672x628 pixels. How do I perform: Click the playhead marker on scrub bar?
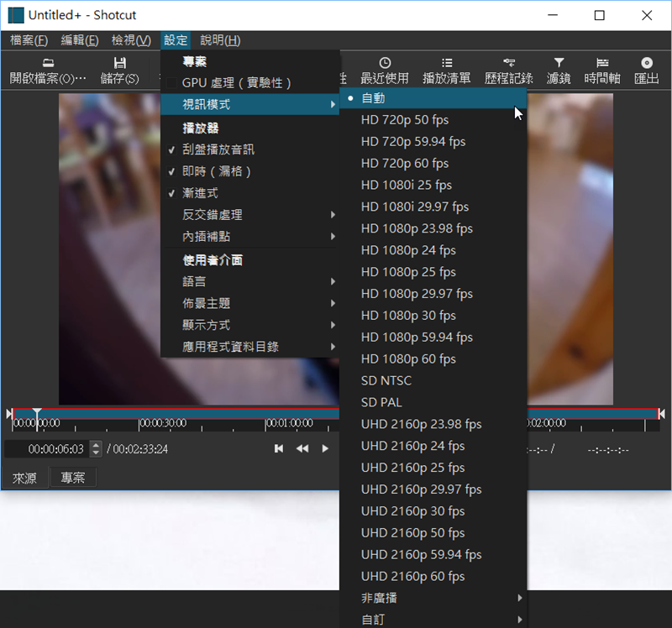click(37, 414)
